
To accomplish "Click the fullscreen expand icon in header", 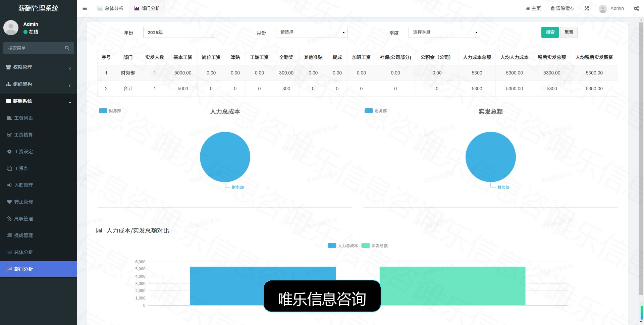I will tap(587, 8).
